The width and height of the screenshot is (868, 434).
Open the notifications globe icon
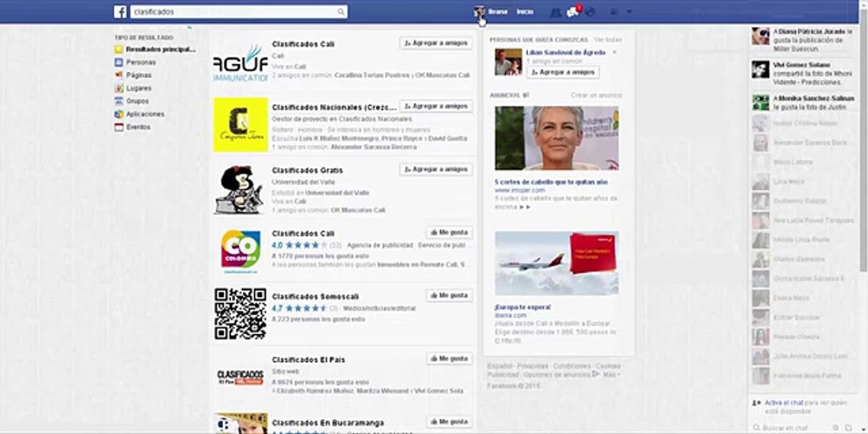(x=590, y=12)
